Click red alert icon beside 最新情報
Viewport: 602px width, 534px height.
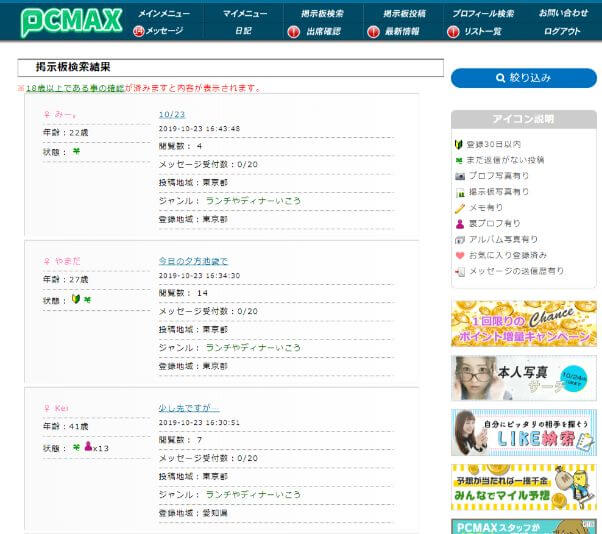[373, 32]
